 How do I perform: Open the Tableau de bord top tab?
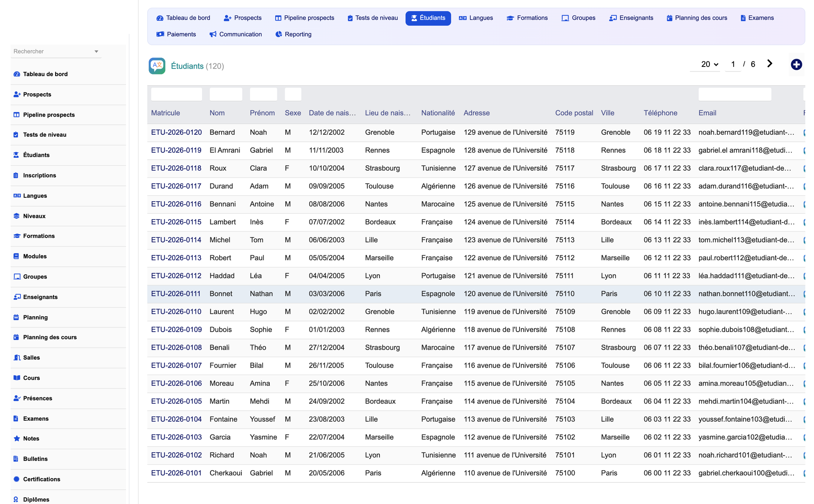pos(183,18)
